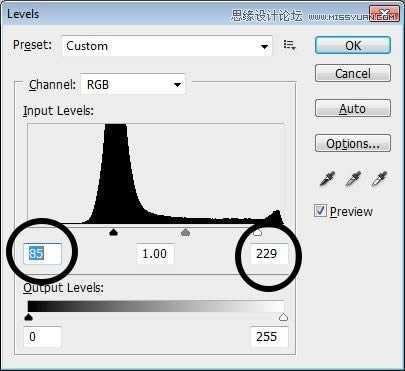405x371 pixels.
Task: Grab the white output levels slider
Action: [x=283, y=317]
